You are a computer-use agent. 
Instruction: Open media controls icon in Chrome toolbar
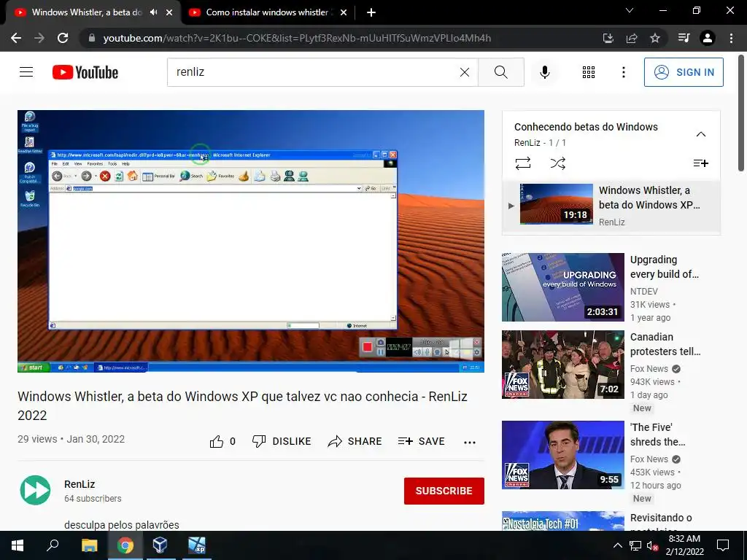click(x=684, y=38)
